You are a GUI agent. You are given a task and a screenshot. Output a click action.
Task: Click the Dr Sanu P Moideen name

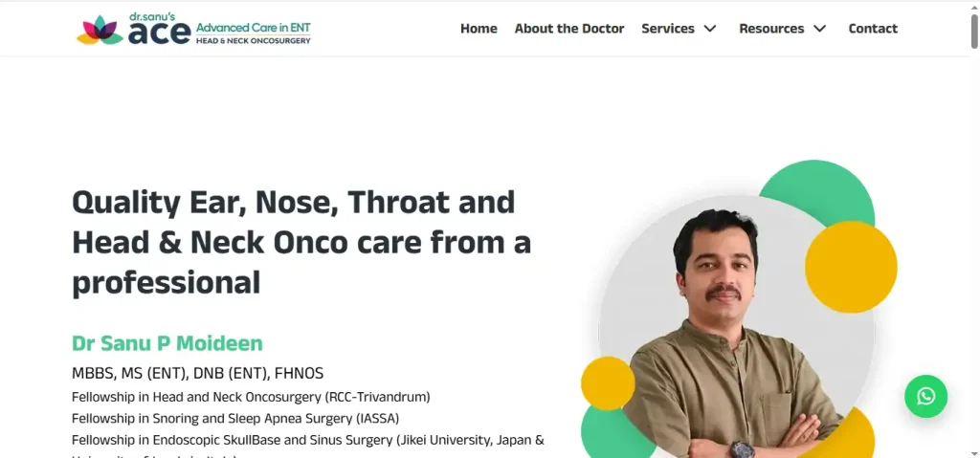(167, 343)
